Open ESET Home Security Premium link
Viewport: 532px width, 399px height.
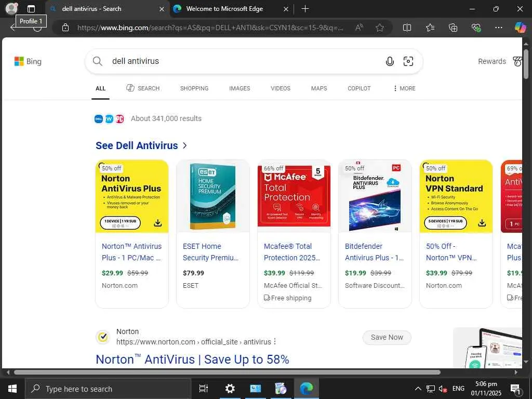[211, 252]
